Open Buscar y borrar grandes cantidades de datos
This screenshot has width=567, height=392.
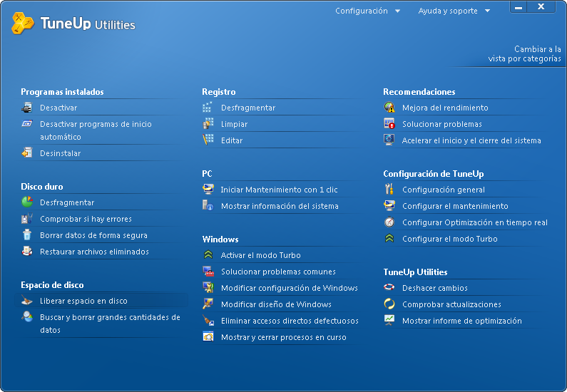(x=110, y=324)
